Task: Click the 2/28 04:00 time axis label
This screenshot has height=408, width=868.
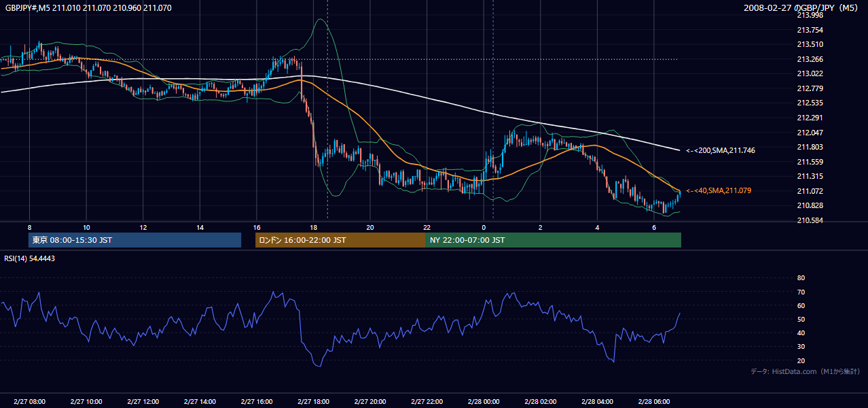Action: 597,401
